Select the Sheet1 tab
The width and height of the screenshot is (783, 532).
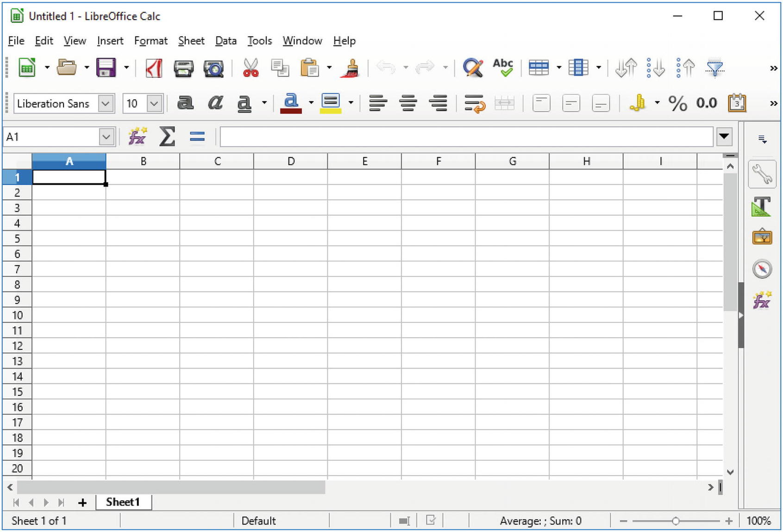(123, 502)
